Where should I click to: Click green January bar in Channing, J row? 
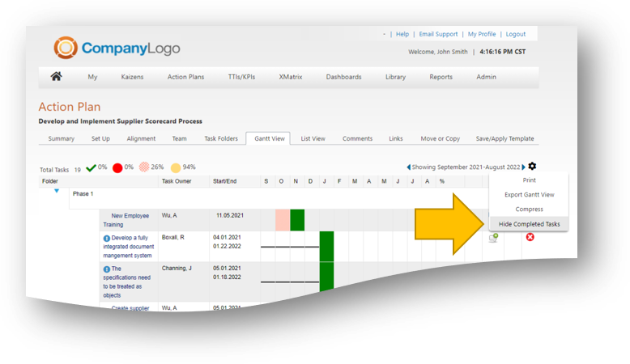(x=326, y=277)
